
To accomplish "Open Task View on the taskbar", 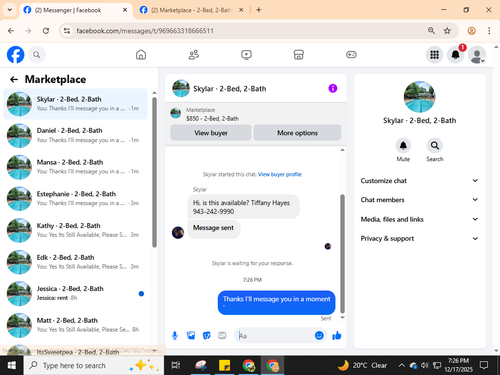I will [x=176, y=365].
